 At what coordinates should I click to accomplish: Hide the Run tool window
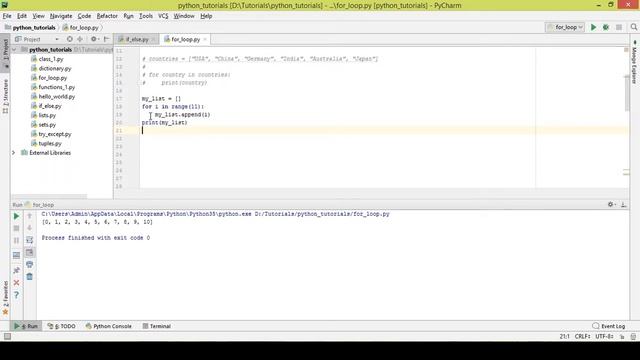[624, 204]
